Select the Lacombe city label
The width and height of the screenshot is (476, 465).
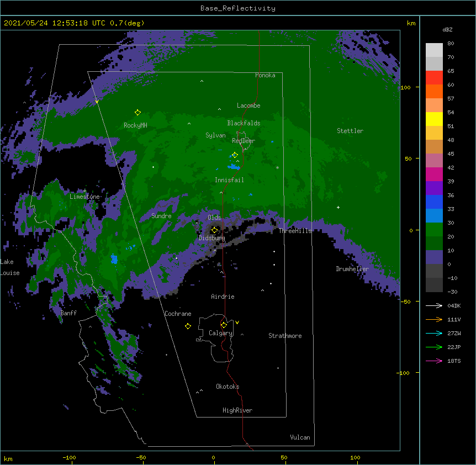(x=248, y=105)
